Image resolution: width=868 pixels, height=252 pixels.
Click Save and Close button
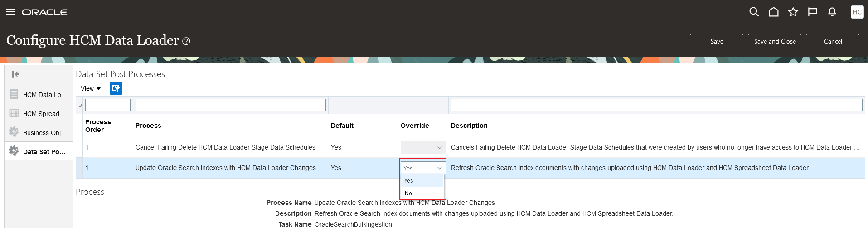pyautogui.click(x=775, y=41)
